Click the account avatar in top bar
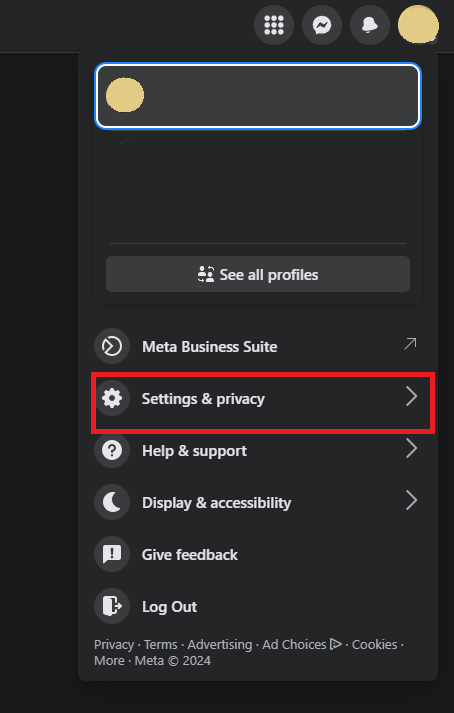The height and width of the screenshot is (713, 454). coord(418,25)
